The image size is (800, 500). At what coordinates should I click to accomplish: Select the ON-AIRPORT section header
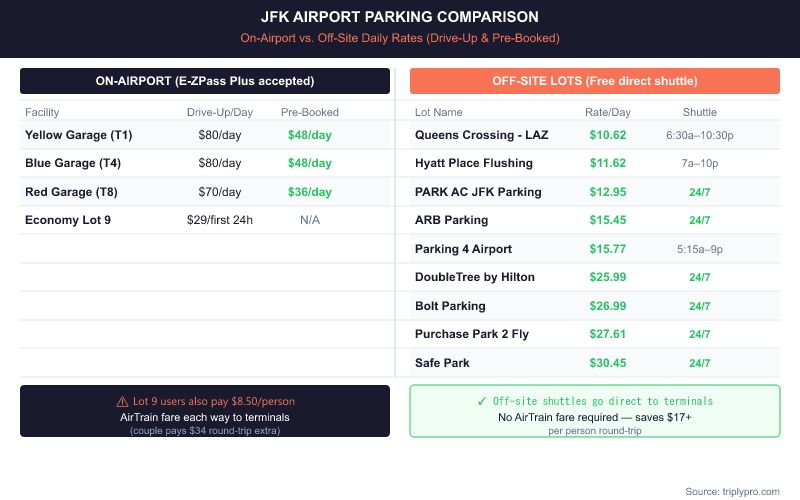click(x=205, y=81)
